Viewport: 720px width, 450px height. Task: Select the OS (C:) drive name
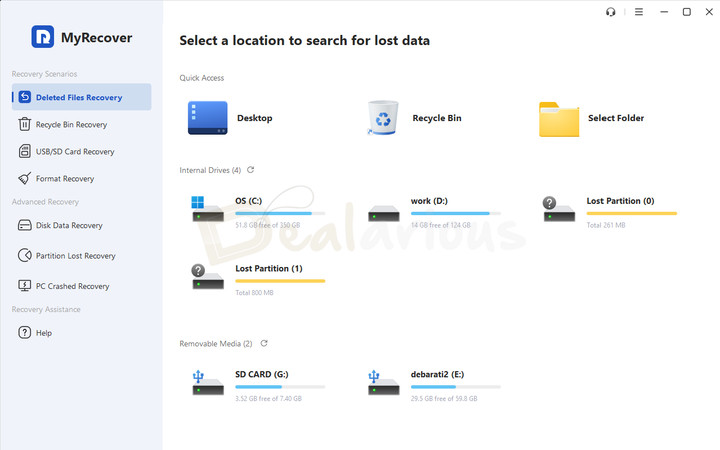point(248,201)
